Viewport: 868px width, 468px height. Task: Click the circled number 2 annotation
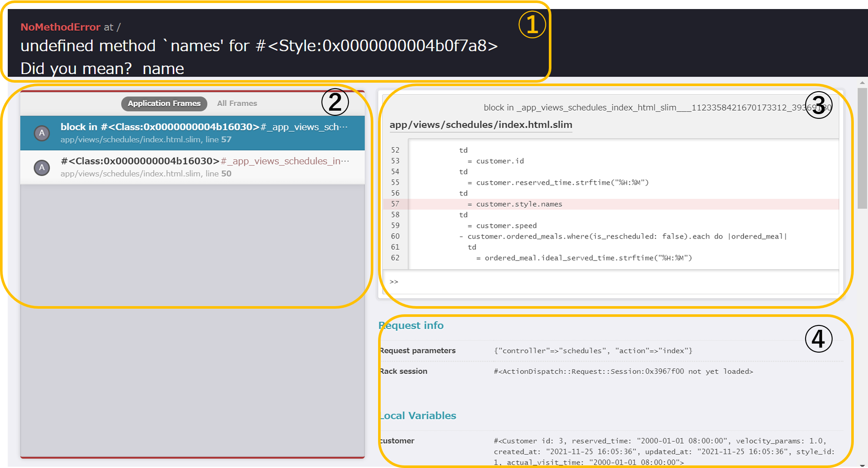point(335,102)
